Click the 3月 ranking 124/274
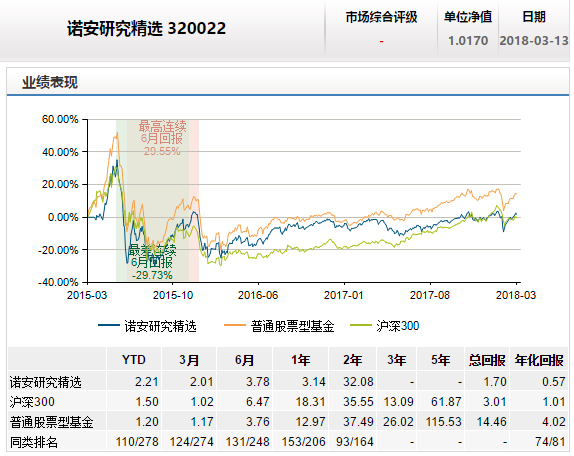This screenshot has width=574, height=456. 191,442
